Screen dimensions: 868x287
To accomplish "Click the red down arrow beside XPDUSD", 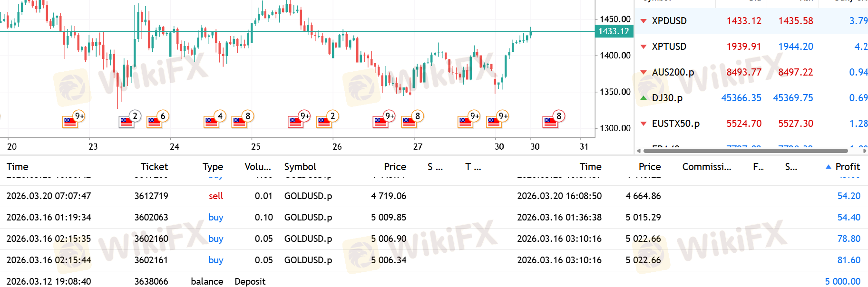I will point(644,21).
